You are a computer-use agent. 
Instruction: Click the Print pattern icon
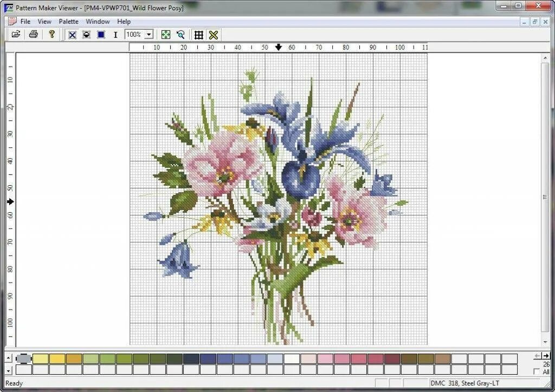(33, 35)
